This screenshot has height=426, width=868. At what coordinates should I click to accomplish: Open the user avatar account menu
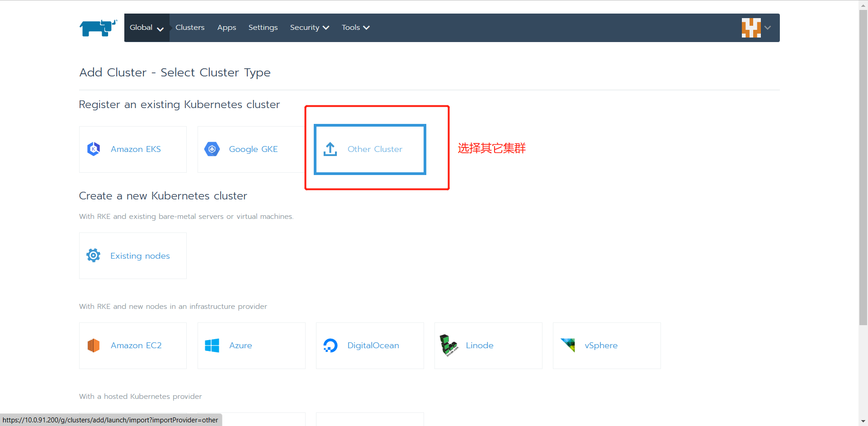pos(751,28)
